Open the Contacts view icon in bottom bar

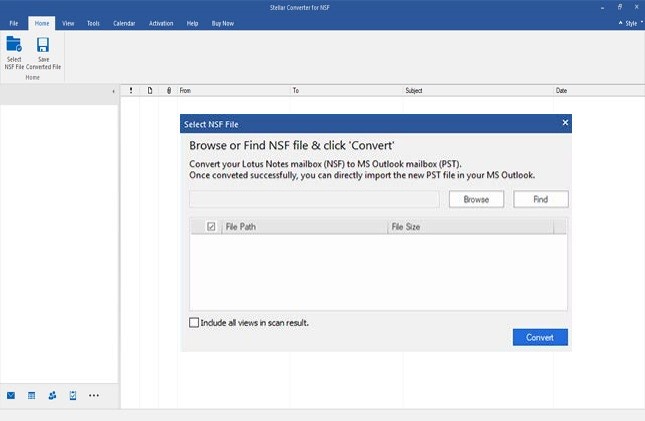click(x=52, y=395)
